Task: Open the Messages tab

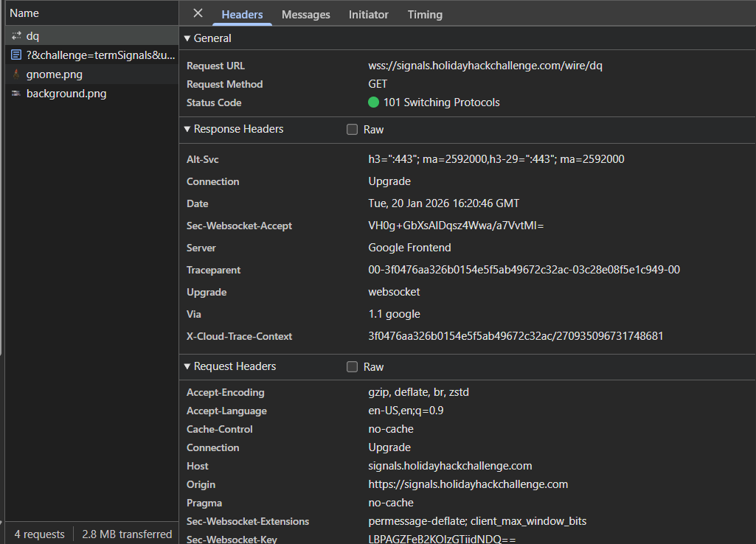Action: [305, 15]
